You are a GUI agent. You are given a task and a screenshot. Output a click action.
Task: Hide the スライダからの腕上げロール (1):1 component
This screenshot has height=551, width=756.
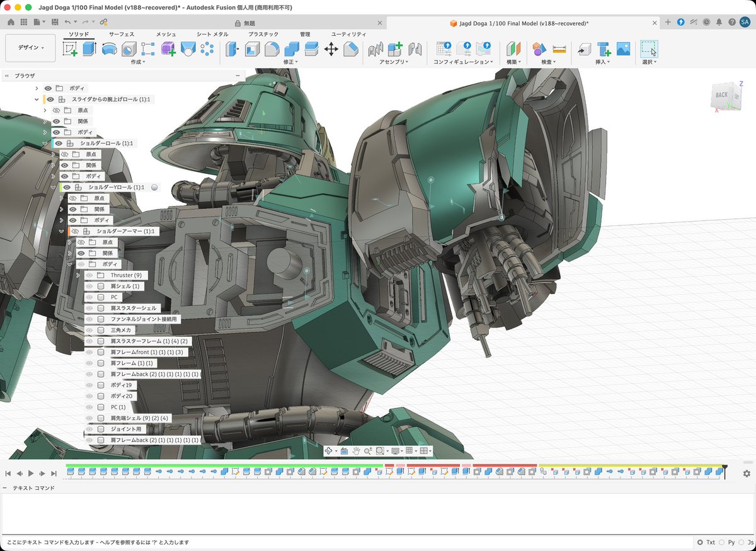pyautogui.click(x=51, y=99)
